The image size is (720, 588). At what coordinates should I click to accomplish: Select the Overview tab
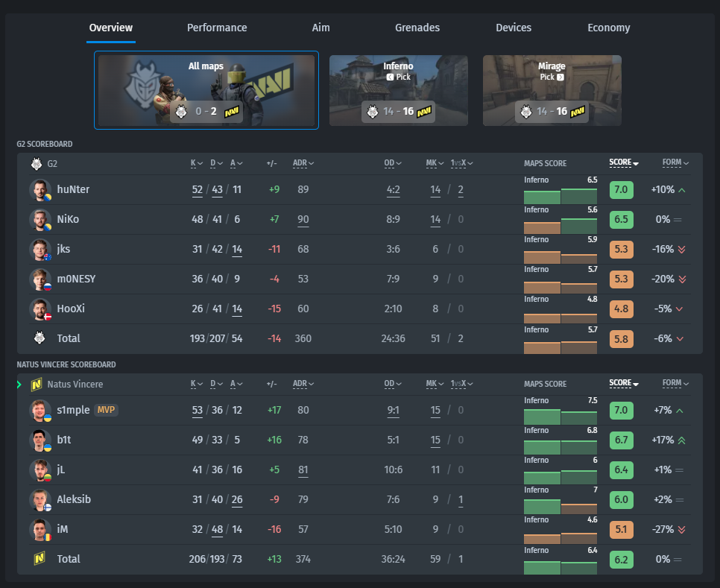coord(110,28)
